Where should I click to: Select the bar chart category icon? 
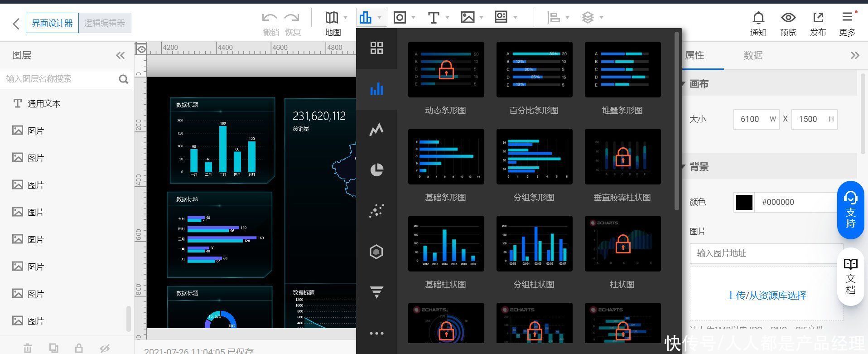click(x=376, y=89)
